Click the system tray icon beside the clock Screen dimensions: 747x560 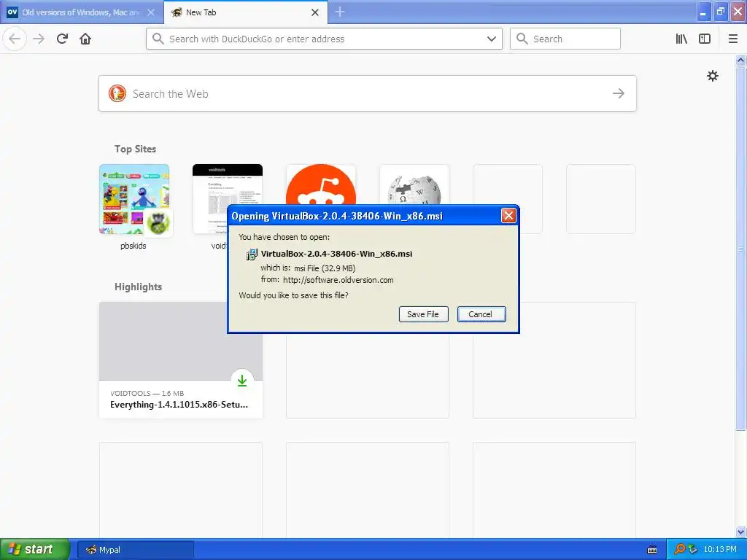[x=692, y=550]
